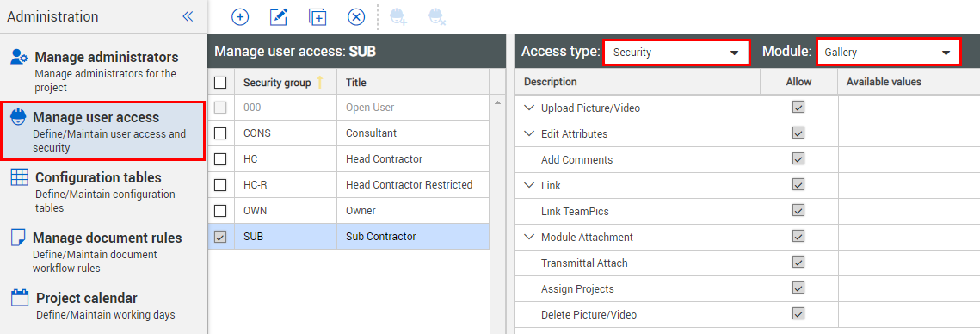
Task: Click the Delete Picture/Video description text
Action: tap(589, 314)
